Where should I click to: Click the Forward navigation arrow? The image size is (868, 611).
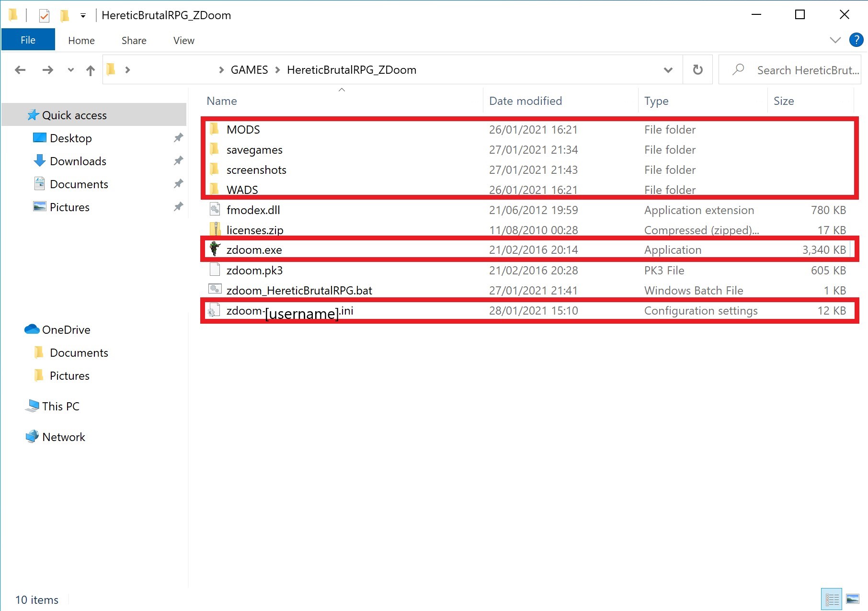(x=47, y=70)
